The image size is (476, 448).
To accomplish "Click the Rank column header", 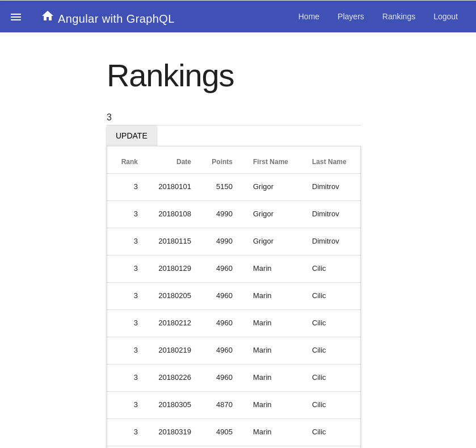I will pos(129,162).
